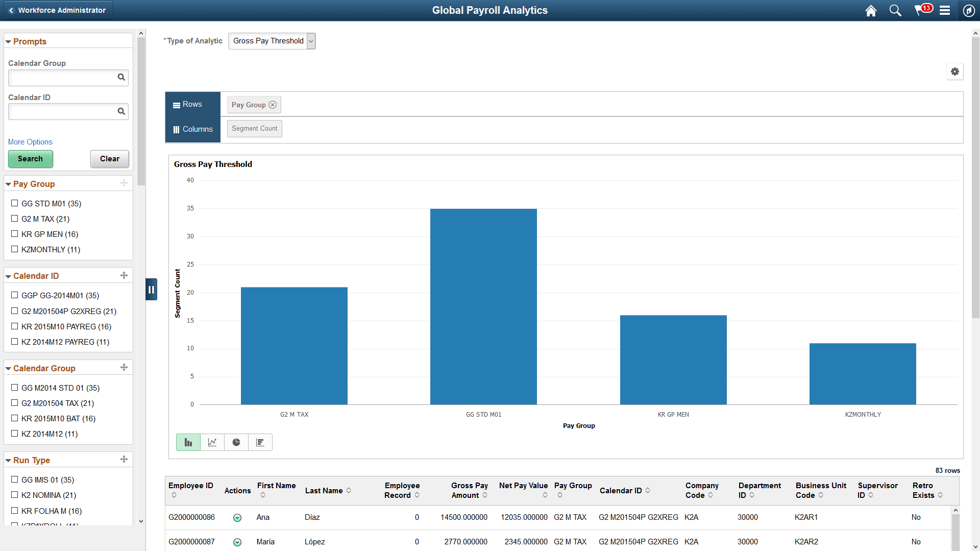Open global search from the header
Screen dimensions: 980x551
(x=895, y=10)
